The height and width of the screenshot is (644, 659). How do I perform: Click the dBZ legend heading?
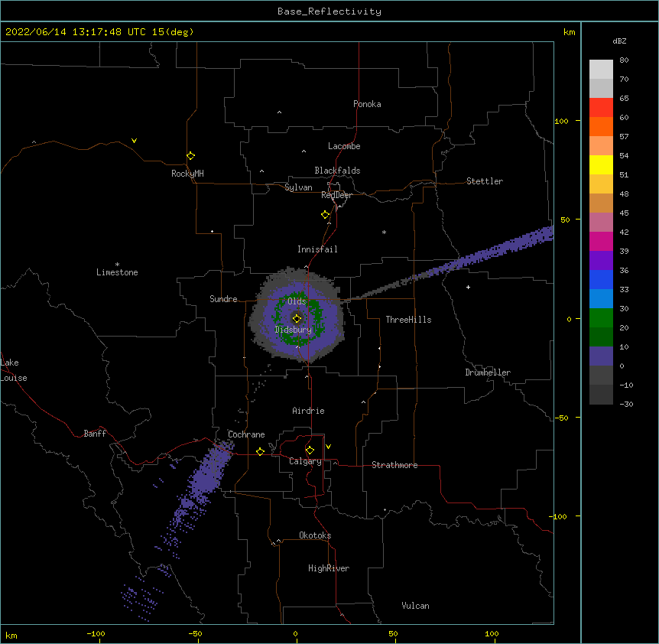tap(619, 41)
